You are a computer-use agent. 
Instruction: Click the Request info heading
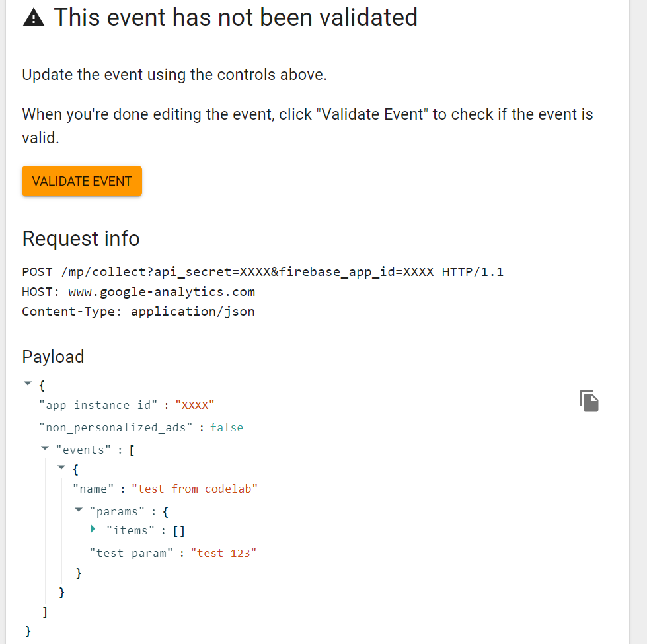[81, 238]
